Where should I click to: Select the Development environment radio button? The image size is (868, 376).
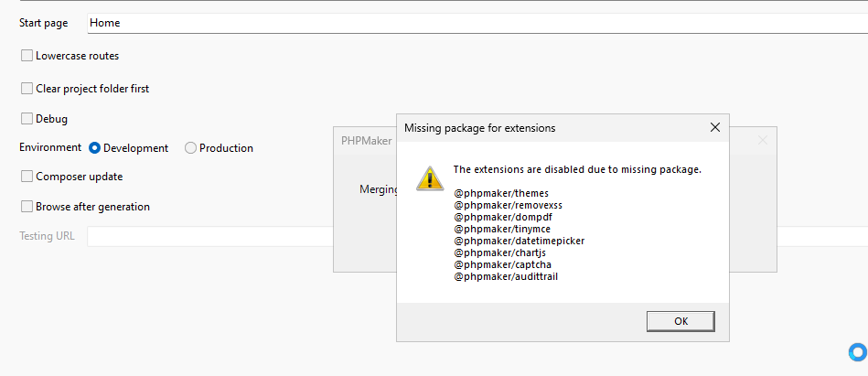click(94, 148)
